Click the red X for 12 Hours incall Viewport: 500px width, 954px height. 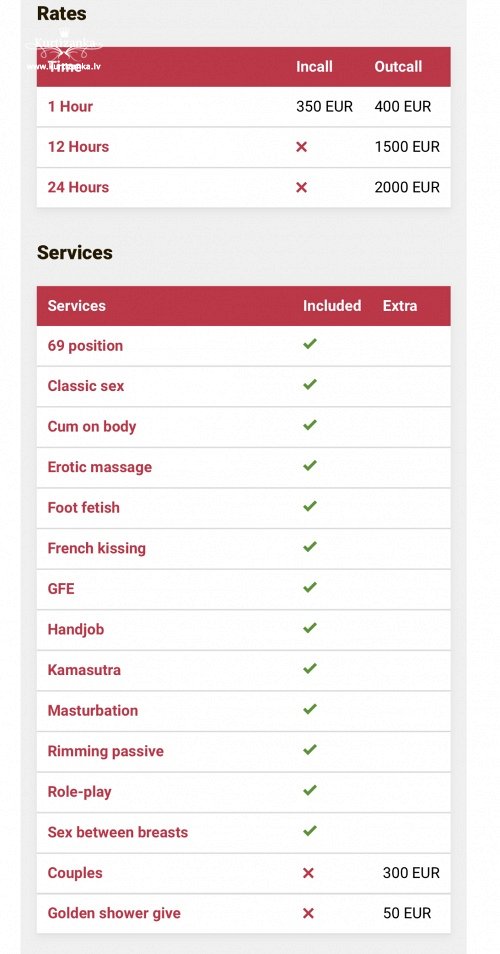click(x=301, y=147)
